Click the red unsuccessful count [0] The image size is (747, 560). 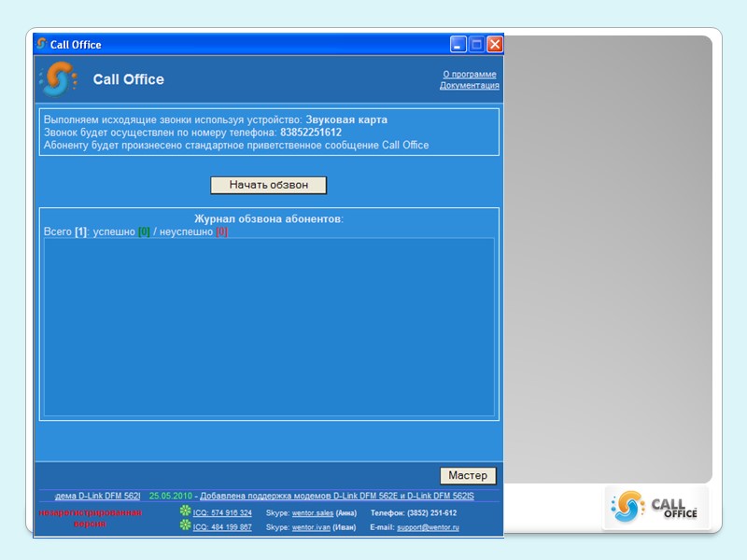click(x=221, y=231)
